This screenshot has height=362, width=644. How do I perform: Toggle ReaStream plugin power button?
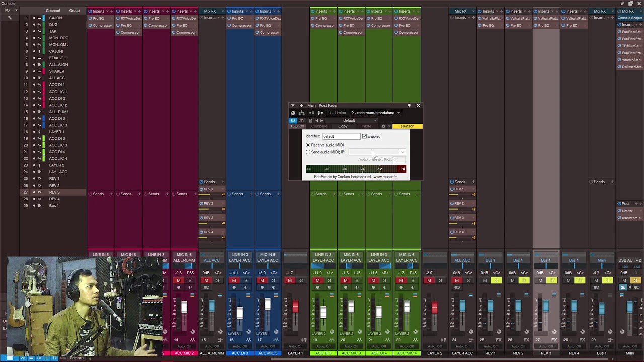pyautogui.click(x=293, y=121)
